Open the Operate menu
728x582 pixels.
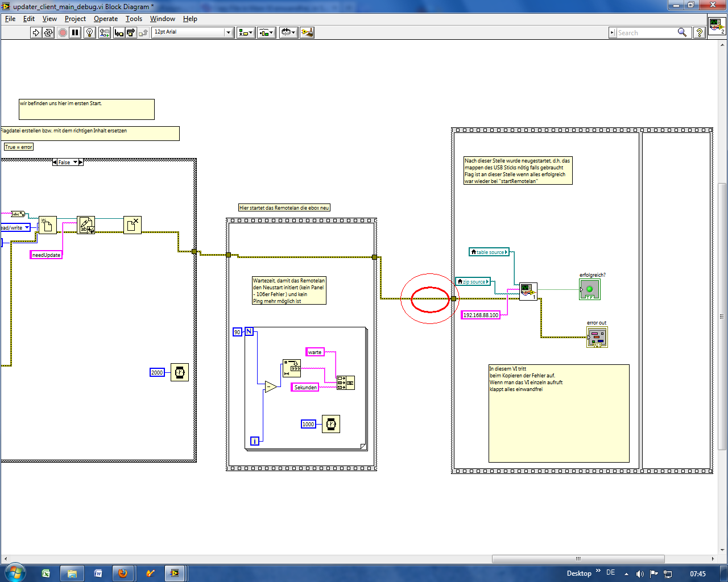(106, 19)
